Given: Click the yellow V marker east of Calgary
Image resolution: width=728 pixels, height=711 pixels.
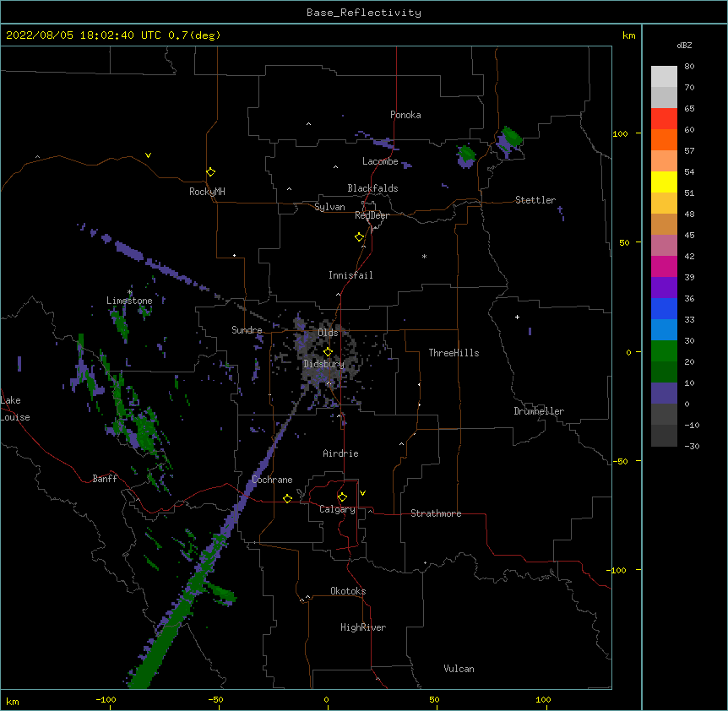Looking at the screenshot, I should (362, 493).
